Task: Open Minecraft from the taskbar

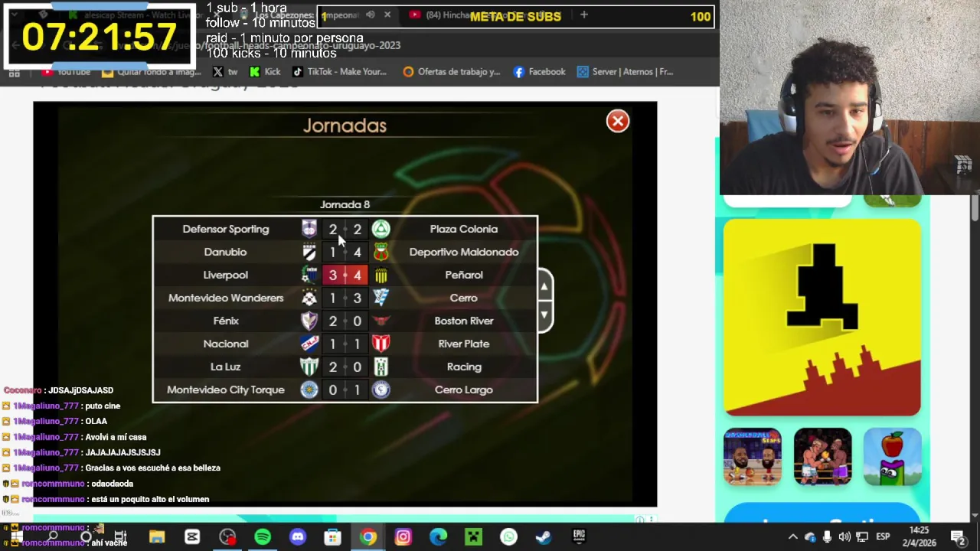Action: [x=474, y=537]
